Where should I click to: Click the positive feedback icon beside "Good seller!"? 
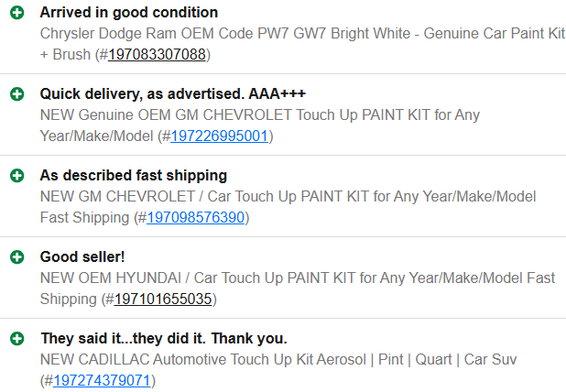[16, 257]
